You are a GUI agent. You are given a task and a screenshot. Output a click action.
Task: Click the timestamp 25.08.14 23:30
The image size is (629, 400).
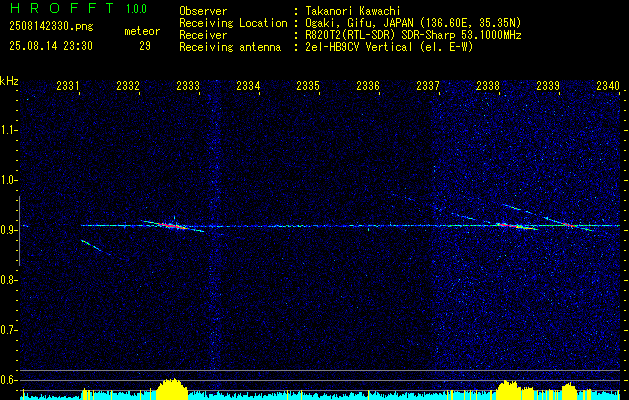click(51, 46)
